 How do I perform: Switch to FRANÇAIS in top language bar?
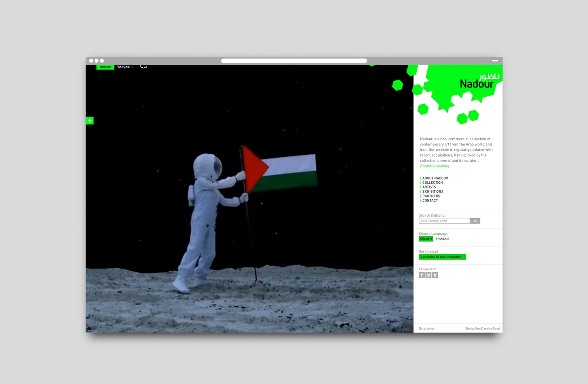click(123, 67)
